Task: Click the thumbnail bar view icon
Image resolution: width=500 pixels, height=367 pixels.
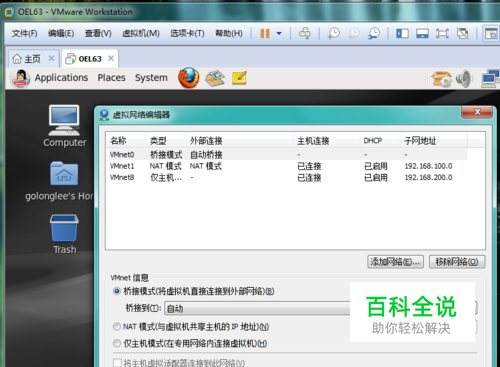Action: 422,33
